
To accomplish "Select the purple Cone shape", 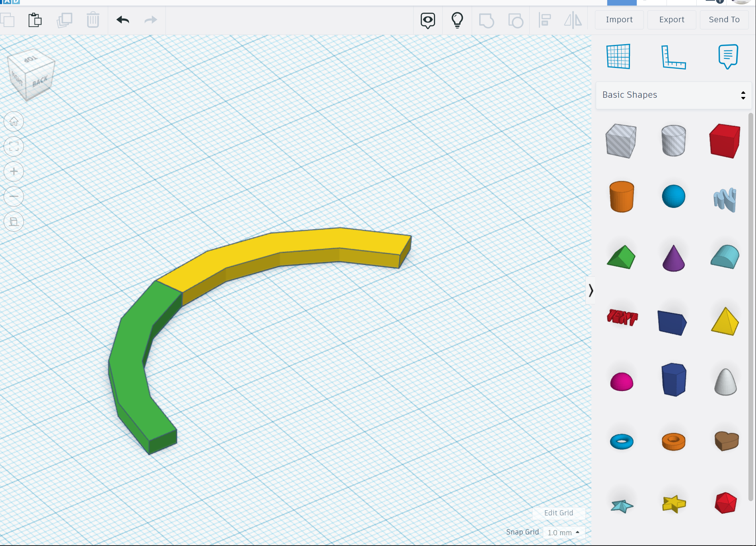I will tap(674, 258).
